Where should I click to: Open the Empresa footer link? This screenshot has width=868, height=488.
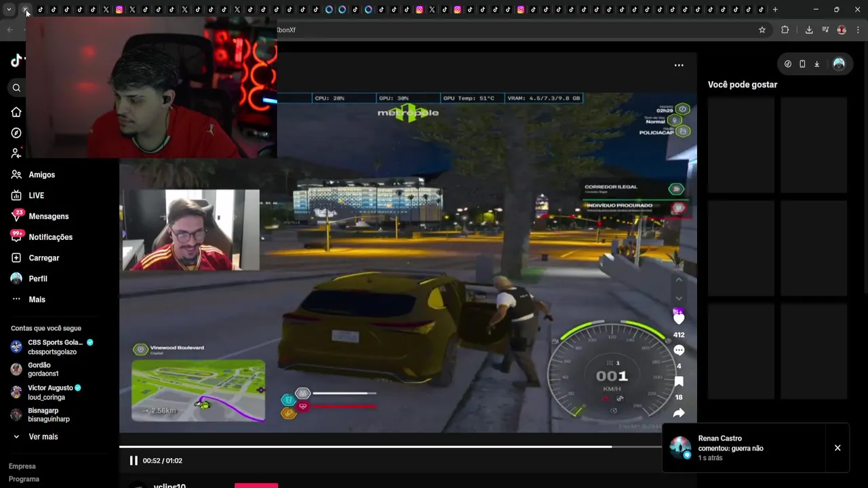point(22,466)
